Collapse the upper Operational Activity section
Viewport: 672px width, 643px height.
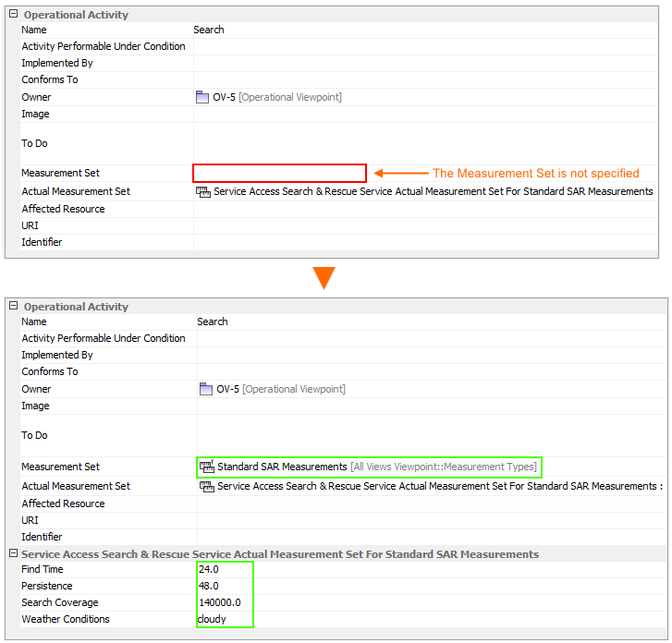click(13, 15)
